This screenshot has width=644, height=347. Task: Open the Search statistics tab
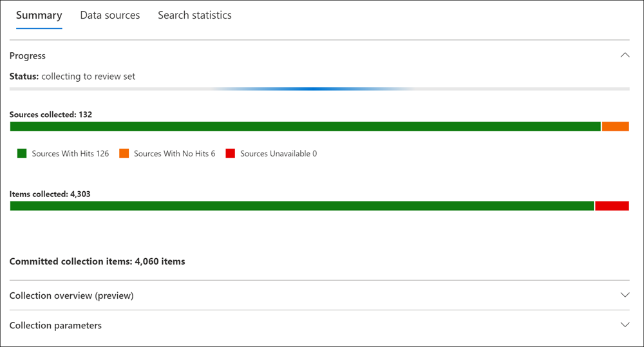point(194,15)
